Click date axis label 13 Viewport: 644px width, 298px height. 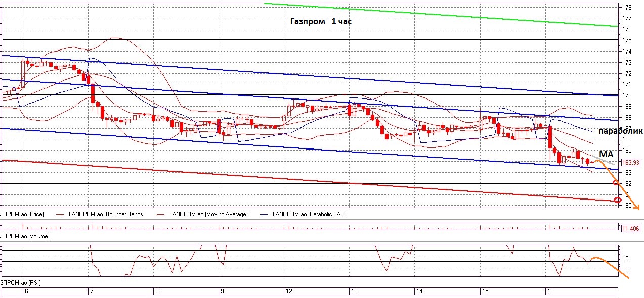354,292
